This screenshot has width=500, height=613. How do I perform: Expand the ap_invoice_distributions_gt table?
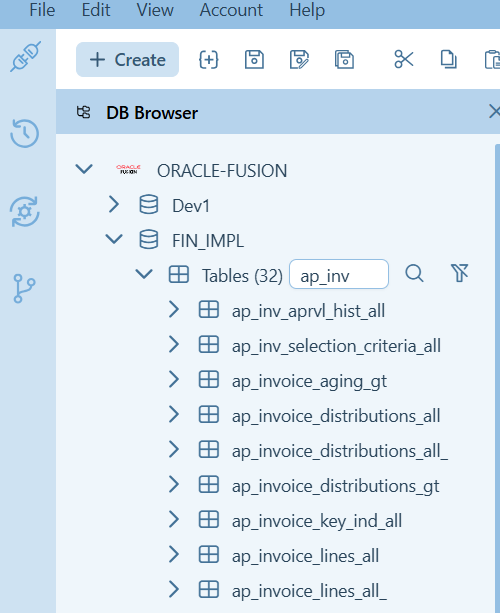pyautogui.click(x=174, y=485)
